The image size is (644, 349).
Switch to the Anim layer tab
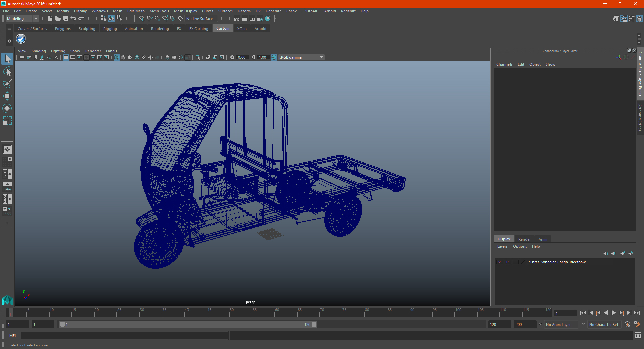543,239
